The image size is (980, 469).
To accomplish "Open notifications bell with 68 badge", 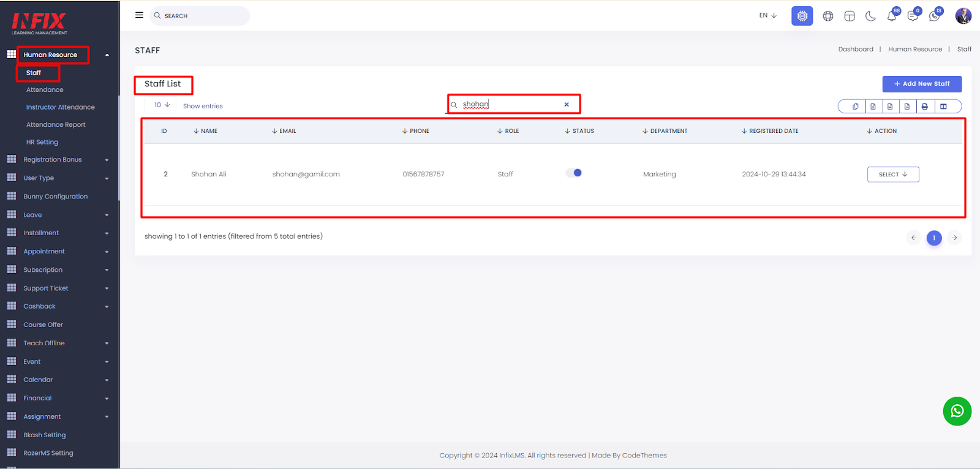I will 892,17.
